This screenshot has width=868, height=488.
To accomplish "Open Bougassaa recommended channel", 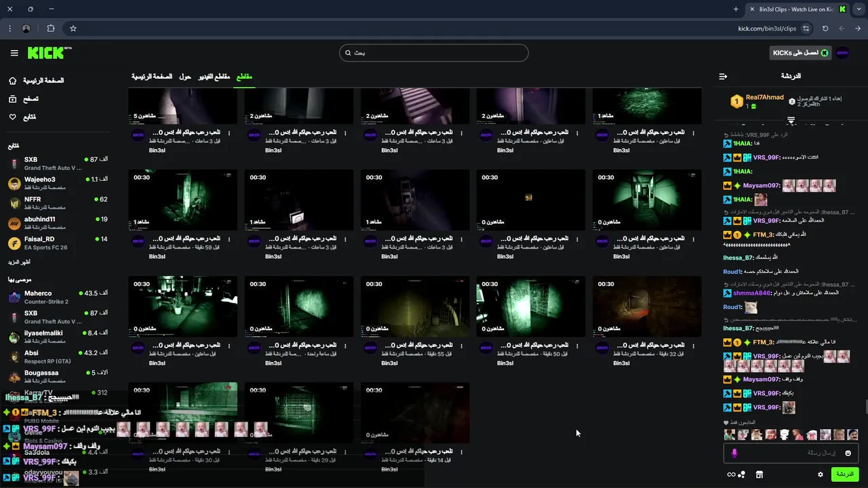I will coord(58,376).
